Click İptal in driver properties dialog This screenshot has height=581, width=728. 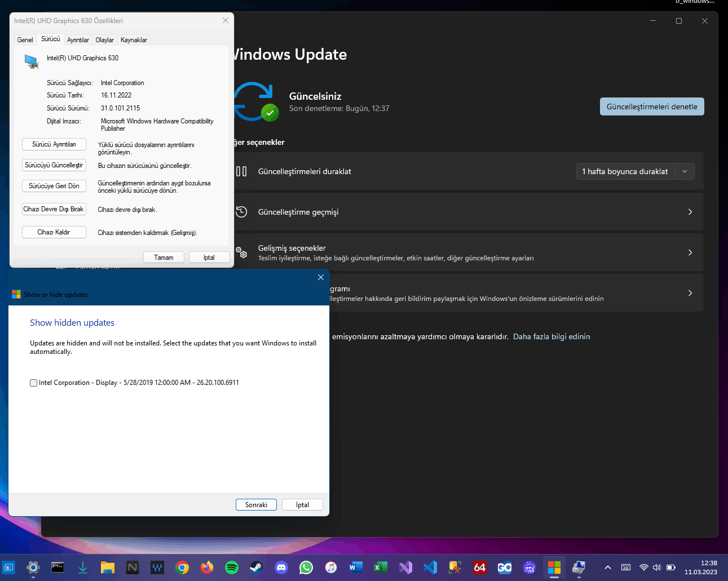coord(209,258)
